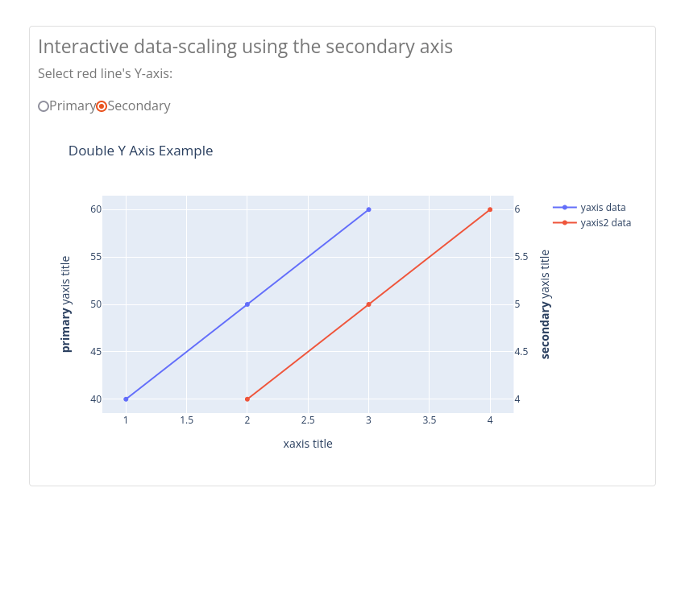This screenshot has width=685, height=616.
Task: Click the 'secondary yaxis title' label
Action: coord(546,304)
